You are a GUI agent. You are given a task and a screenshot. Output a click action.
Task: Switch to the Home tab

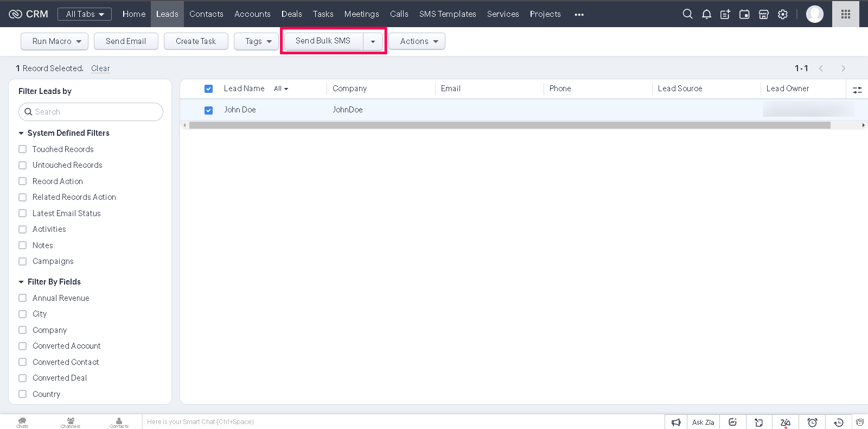tap(134, 14)
